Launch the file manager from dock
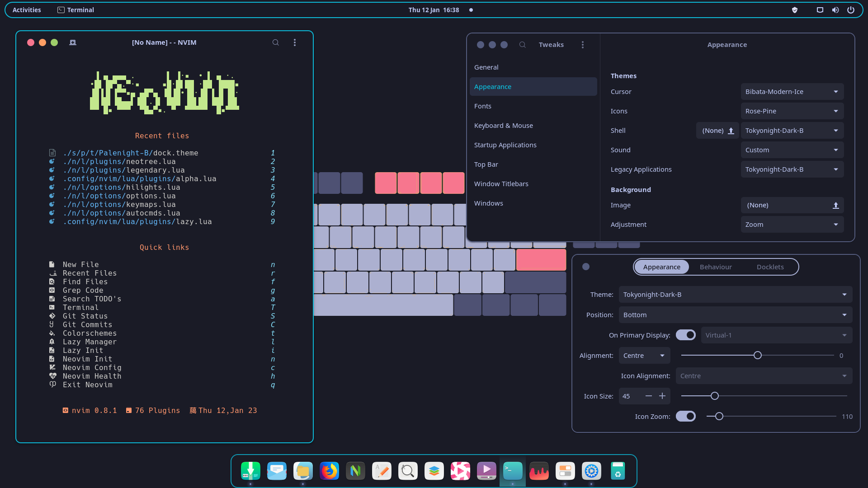The image size is (868, 488). pos(303,471)
